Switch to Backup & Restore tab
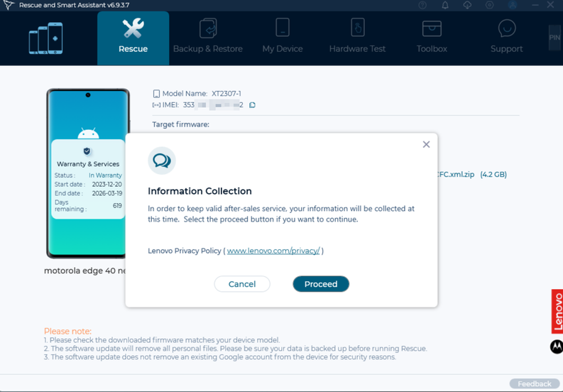Viewport: 563px width, 392px height. 208,38
